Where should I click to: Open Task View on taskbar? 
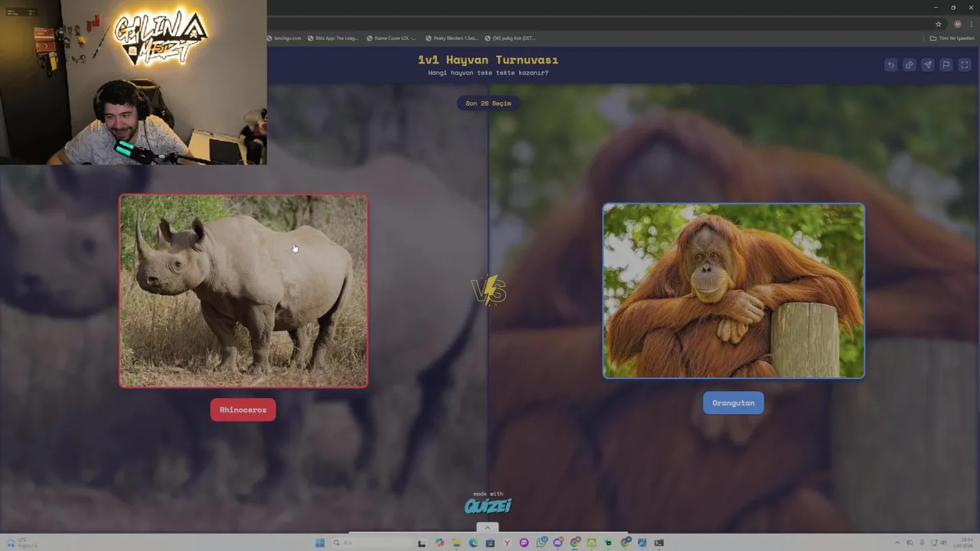click(421, 543)
